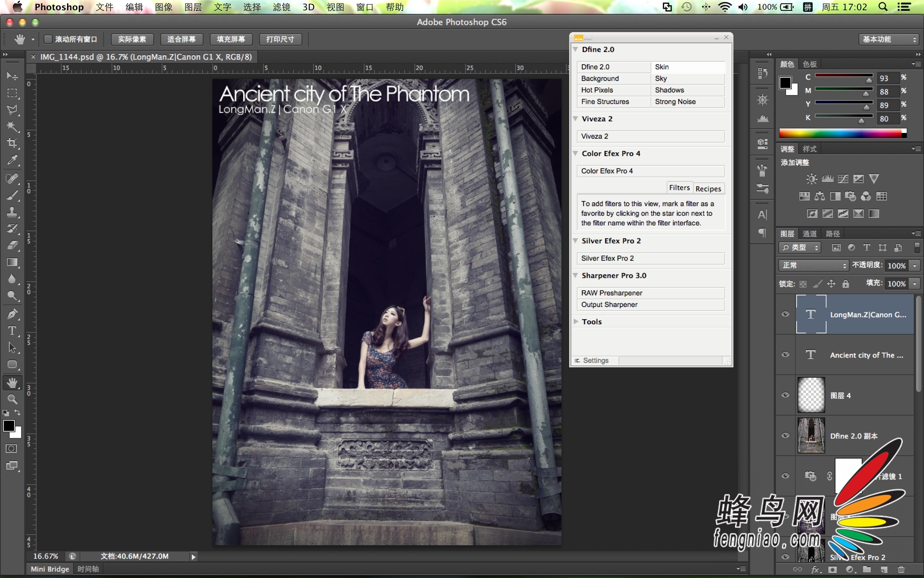Add Levels adjustment icon
Screen dimensions: 924x578
[x=827, y=179]
